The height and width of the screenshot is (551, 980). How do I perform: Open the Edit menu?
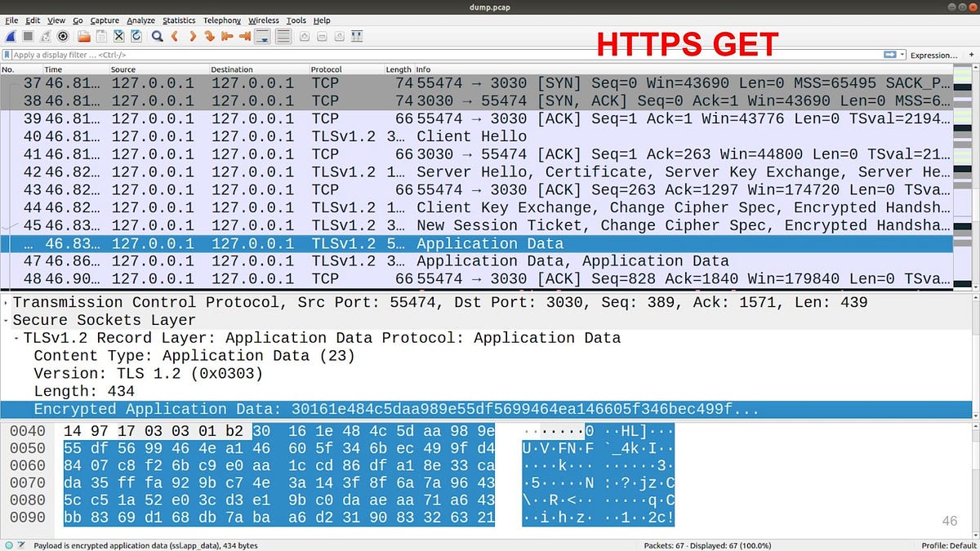tap(33, 20)
